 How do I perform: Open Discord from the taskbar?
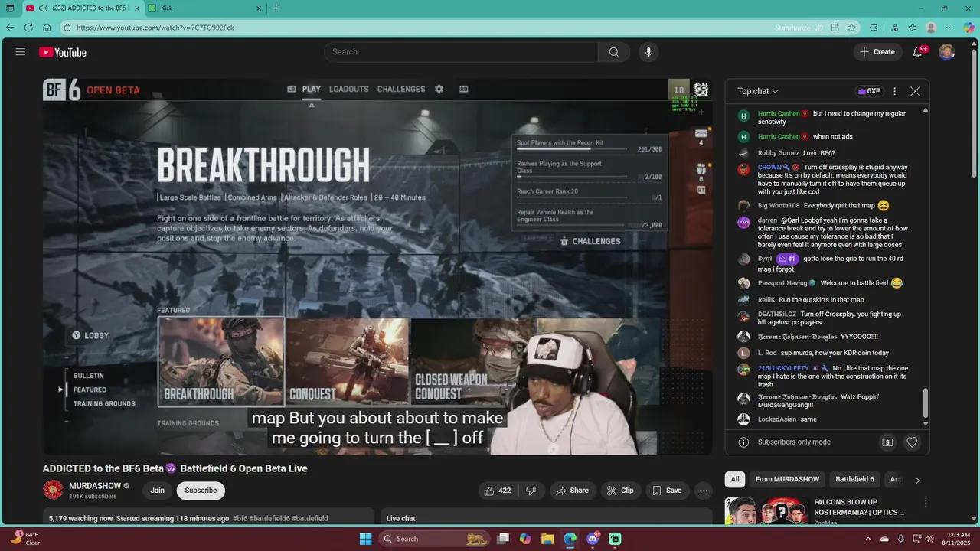click(593, 539)
